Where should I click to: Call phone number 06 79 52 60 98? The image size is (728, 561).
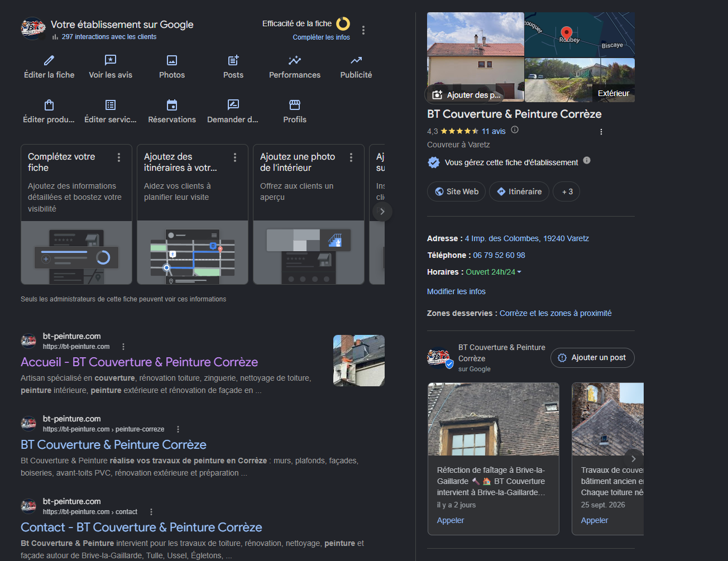[x=499, y=255]
